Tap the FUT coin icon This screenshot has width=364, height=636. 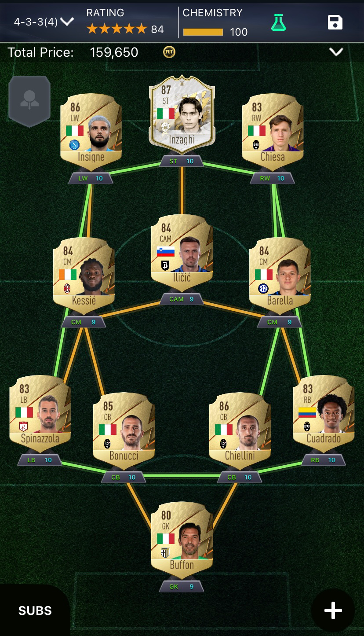(x=169, y=52)
